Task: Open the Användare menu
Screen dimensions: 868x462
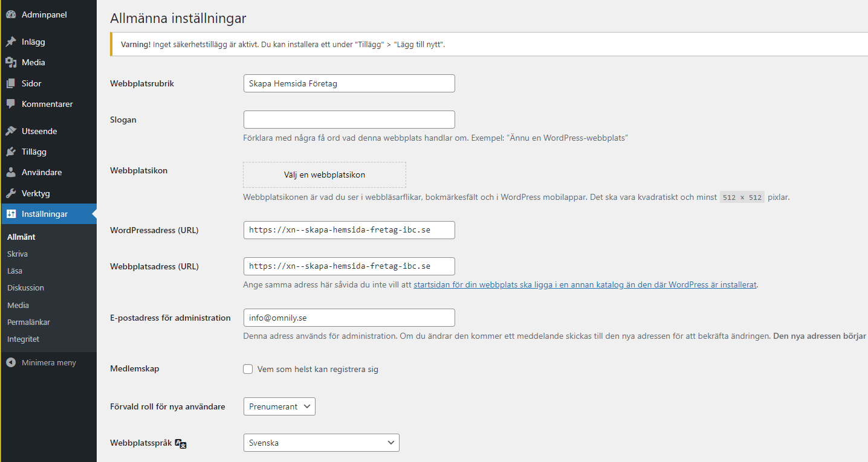Action: (49, 172)
